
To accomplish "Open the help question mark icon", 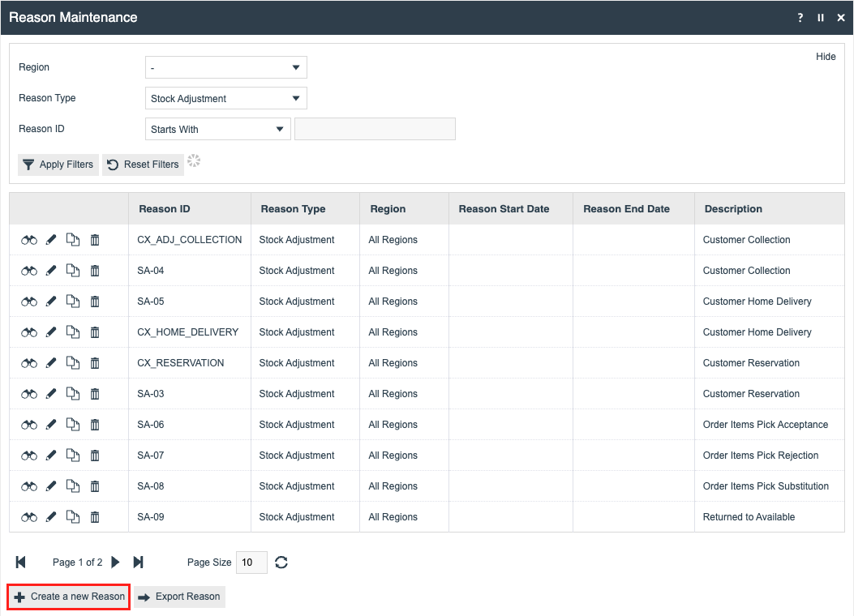I will pos(800,18).
